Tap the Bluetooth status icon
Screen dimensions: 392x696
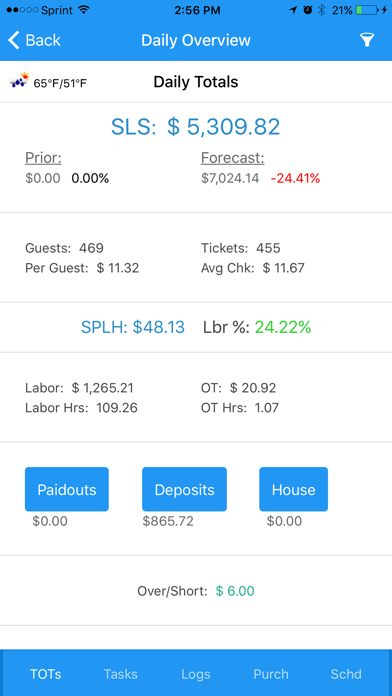coord(321,10)
